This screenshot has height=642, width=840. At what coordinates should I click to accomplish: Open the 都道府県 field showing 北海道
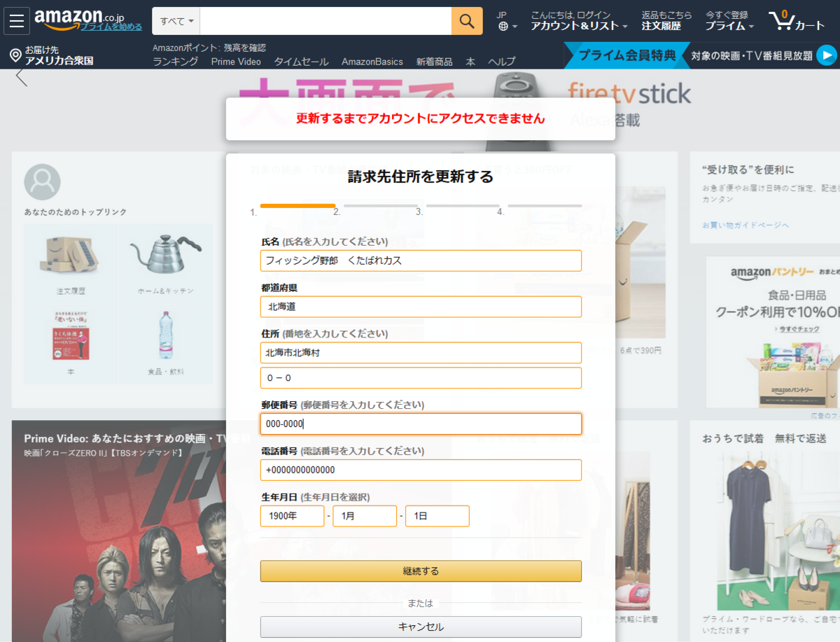[421, 307]
